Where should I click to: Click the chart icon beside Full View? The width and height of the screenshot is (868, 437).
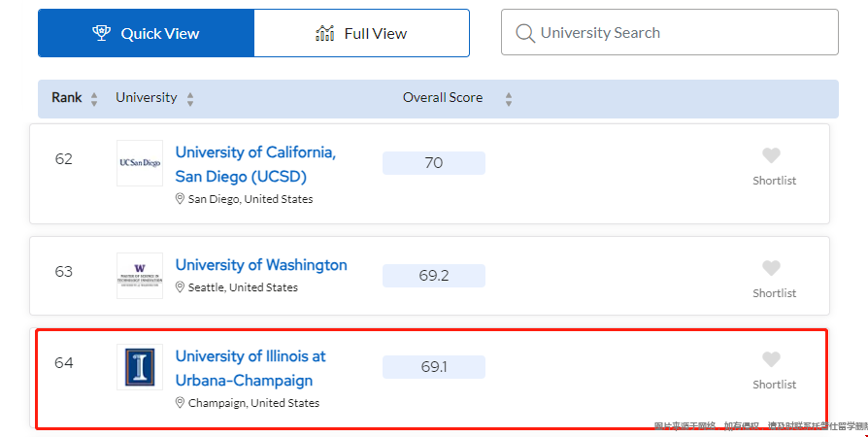pyautogui.click(x=325, y=33)
